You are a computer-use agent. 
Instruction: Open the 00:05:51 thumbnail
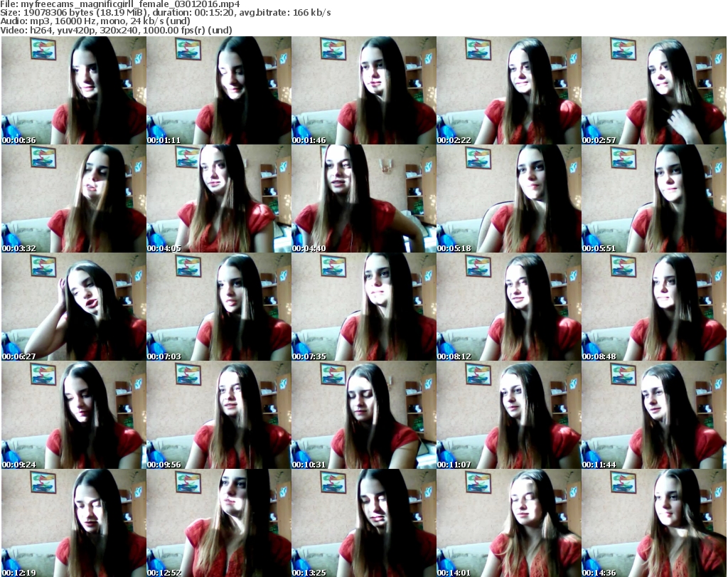pyautogui.click(x=654, y=198)
